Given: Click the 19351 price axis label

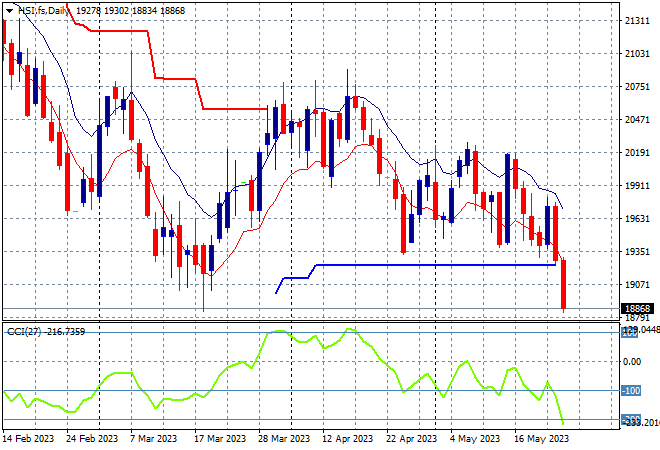Looking at the screenshot, I should (637, 251).
